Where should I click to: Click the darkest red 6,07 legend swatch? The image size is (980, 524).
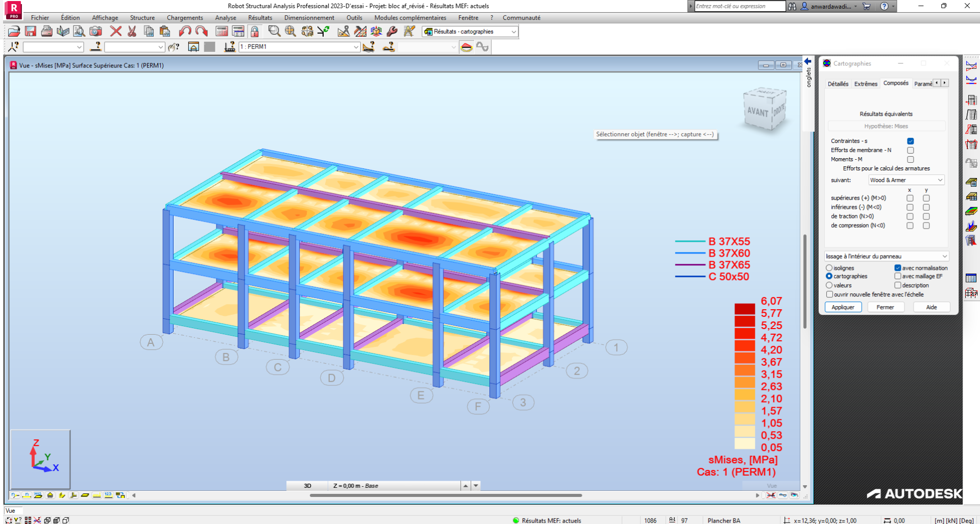744,309
